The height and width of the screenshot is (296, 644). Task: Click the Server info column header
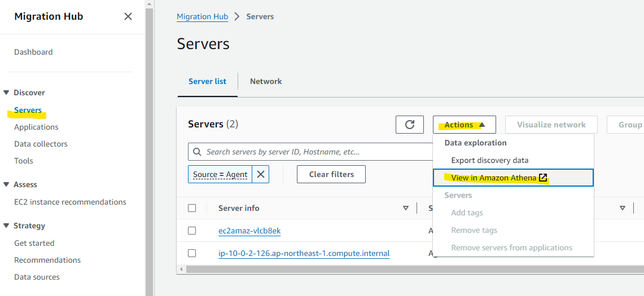pyautogui.click(x=239, y=208)
